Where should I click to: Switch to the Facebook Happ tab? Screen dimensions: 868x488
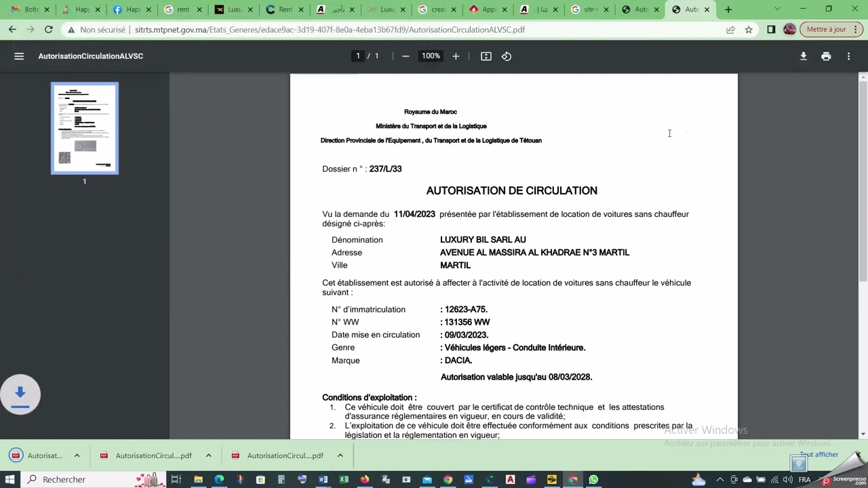pos(132,9)
